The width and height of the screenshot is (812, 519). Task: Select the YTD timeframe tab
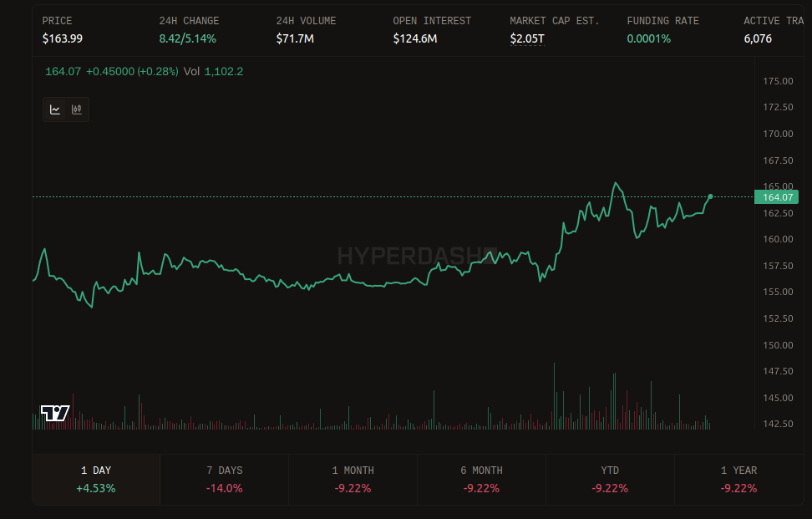[x=610, y=479]
